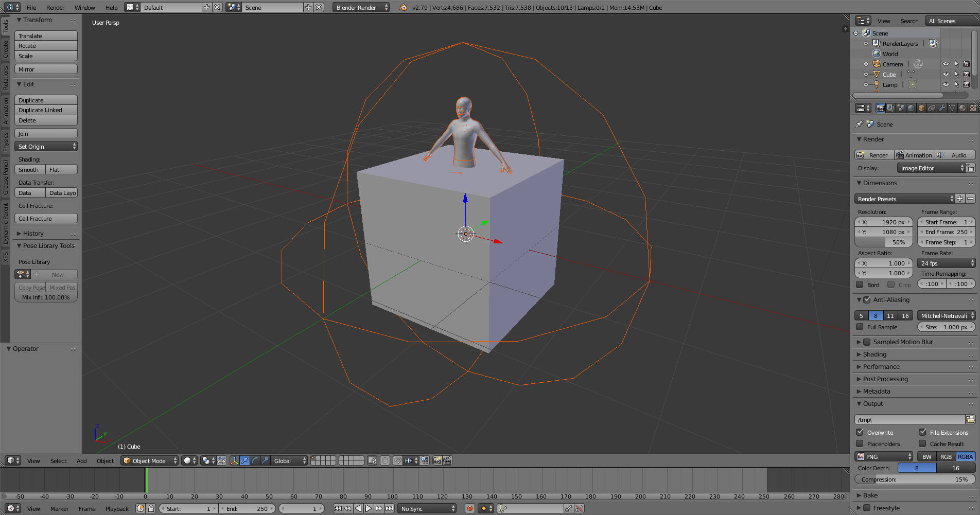Open the Object Mode dropdown
Image resolution: width=980 pixels, height=515 pixels.
pyautogui.click(x=149, y=460)
